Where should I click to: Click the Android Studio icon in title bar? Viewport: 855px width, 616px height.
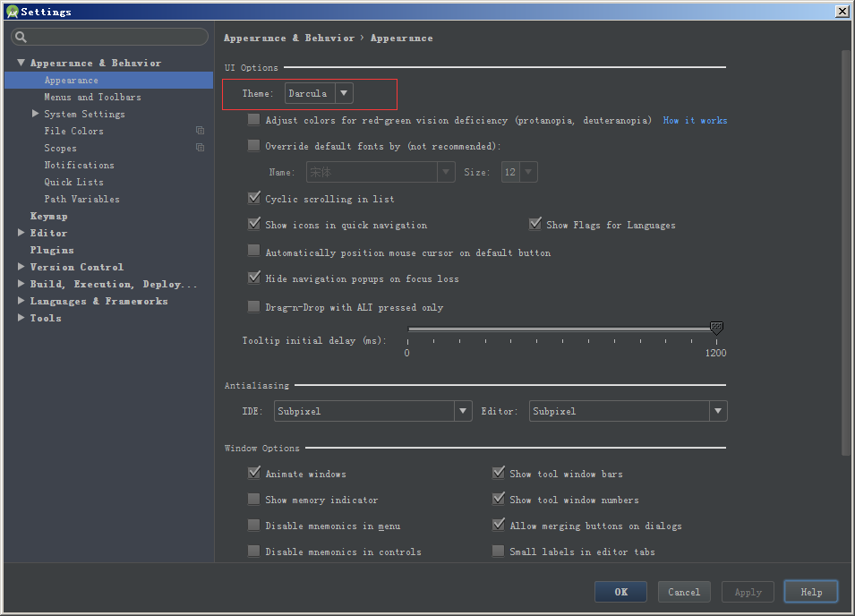[x=12, y=12]
